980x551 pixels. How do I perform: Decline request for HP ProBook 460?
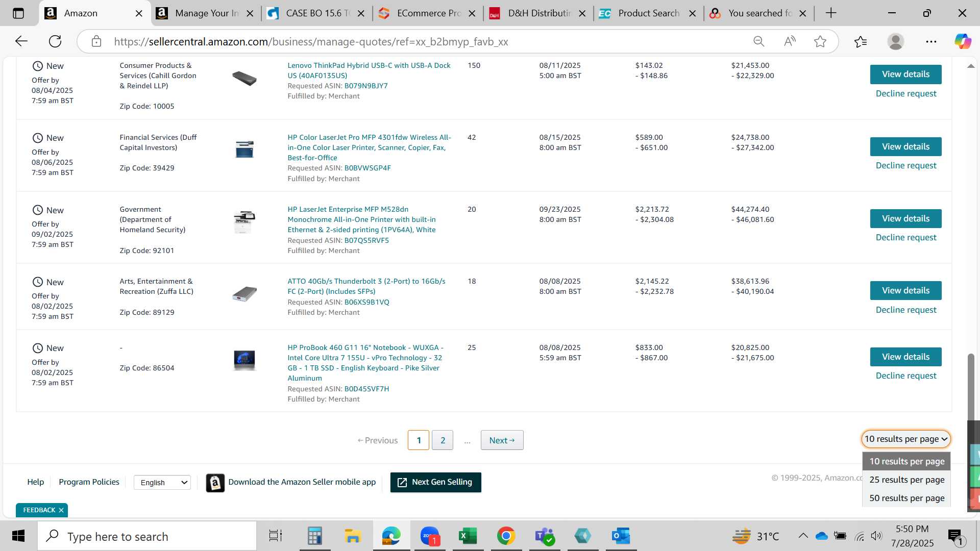click(906, 375)
